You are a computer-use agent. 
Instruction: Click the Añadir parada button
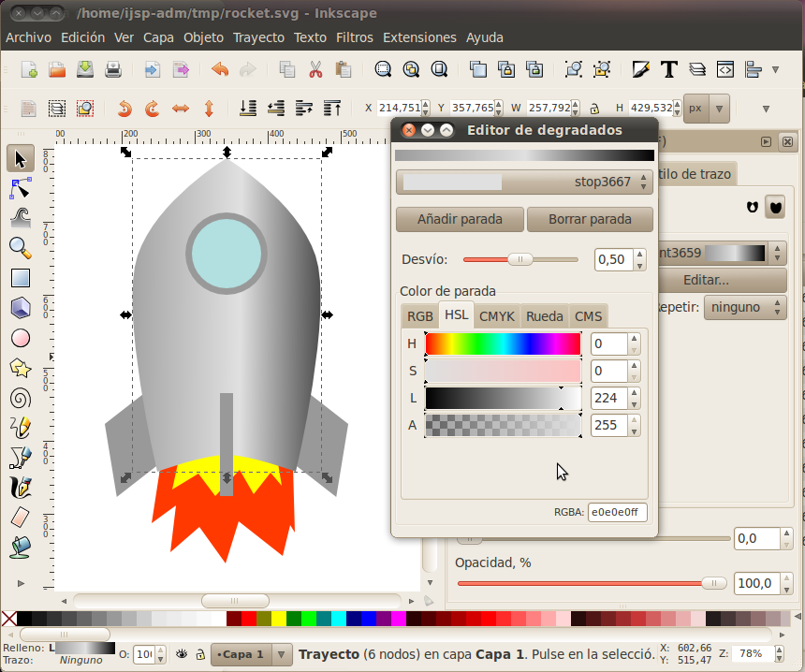coord(460,219)
